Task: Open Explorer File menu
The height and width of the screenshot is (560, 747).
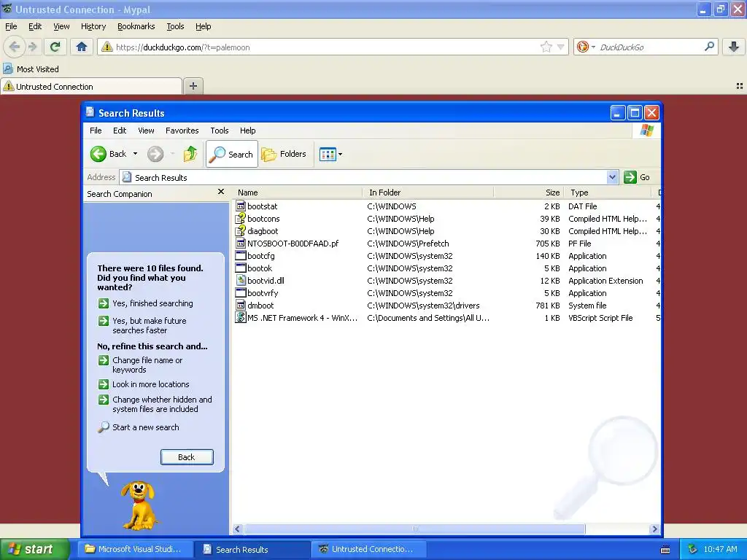Action: [96, 131]
